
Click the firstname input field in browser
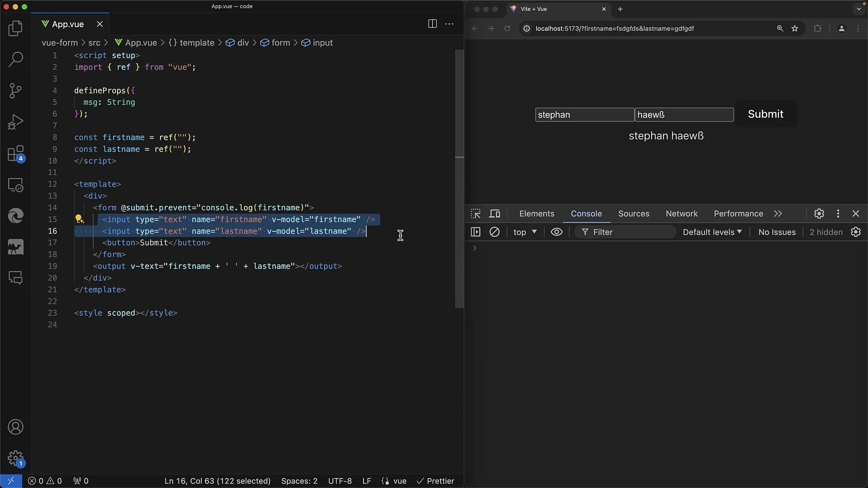pos(584,114)
